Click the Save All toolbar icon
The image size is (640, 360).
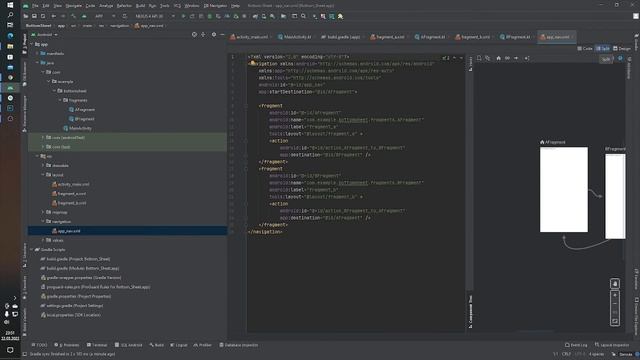point(34,16)
